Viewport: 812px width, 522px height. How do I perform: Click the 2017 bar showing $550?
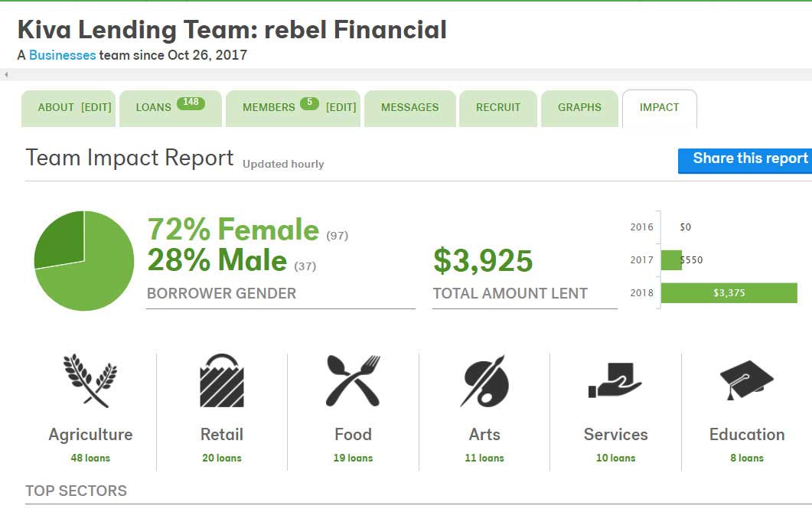[x=672, y=260]
